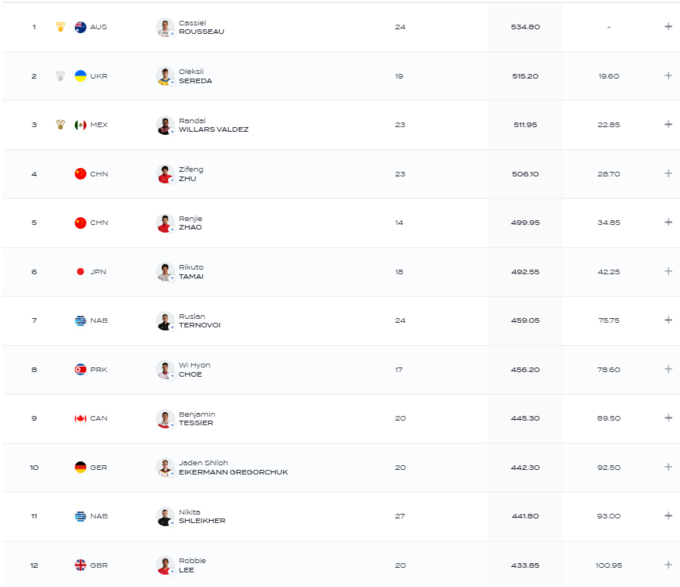This screenshot has width=680, height=587.
Task: Click Jaden Shiloh Eikermann Gregorchuk's name
Action: tap(232, 467)
